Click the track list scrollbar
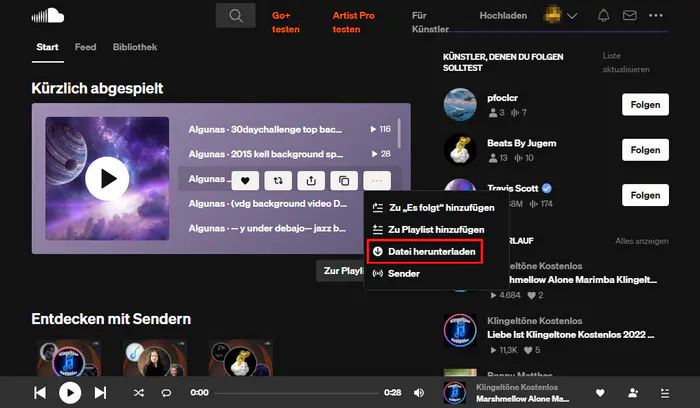The image size is (700, 408). [399, 133]
